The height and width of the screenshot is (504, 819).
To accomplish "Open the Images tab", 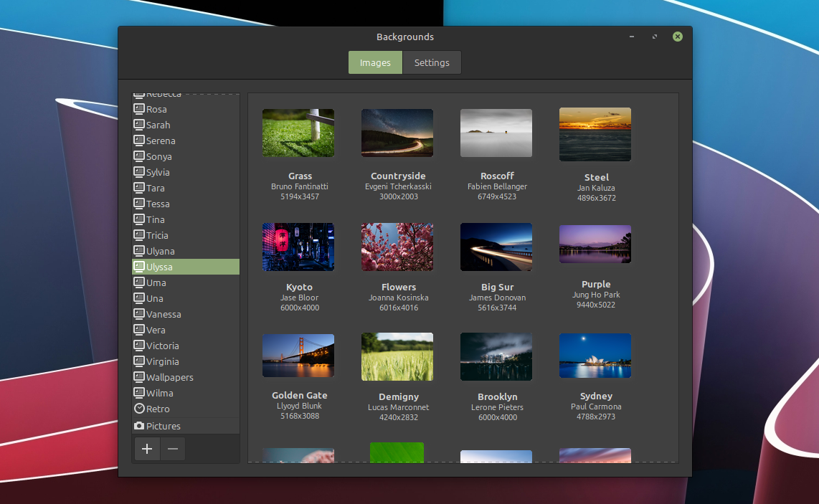I will [375, 62].
